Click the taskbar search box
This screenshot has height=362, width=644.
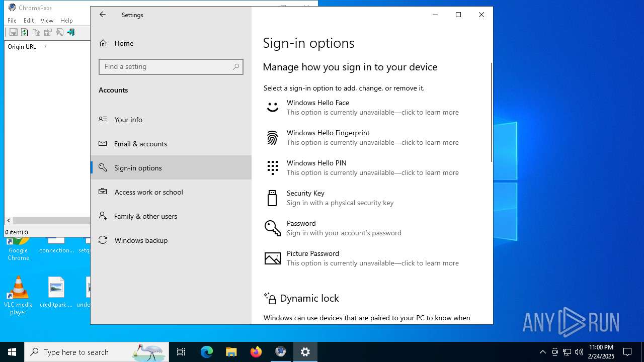click(97, 352)
